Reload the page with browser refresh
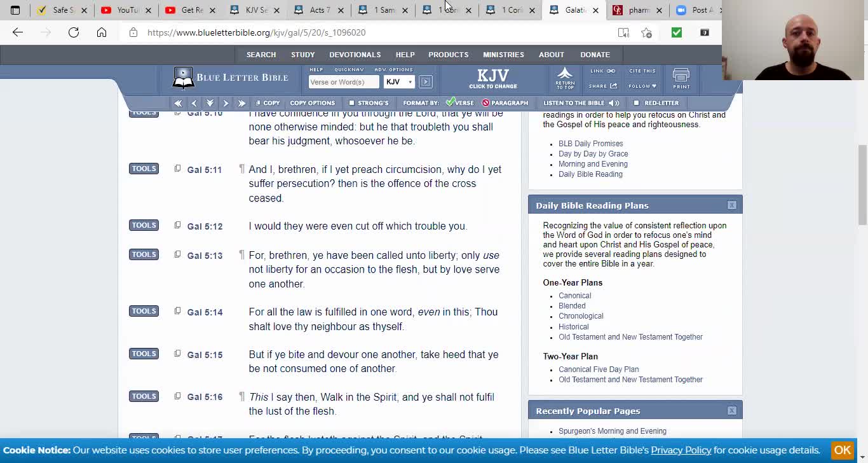 coord(74,32)
